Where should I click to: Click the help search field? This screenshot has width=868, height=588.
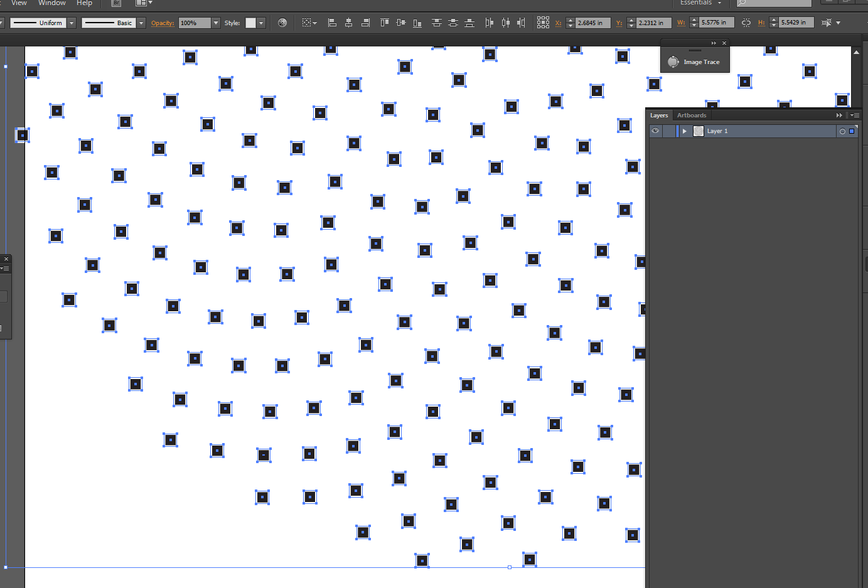(x=774, y=3)
